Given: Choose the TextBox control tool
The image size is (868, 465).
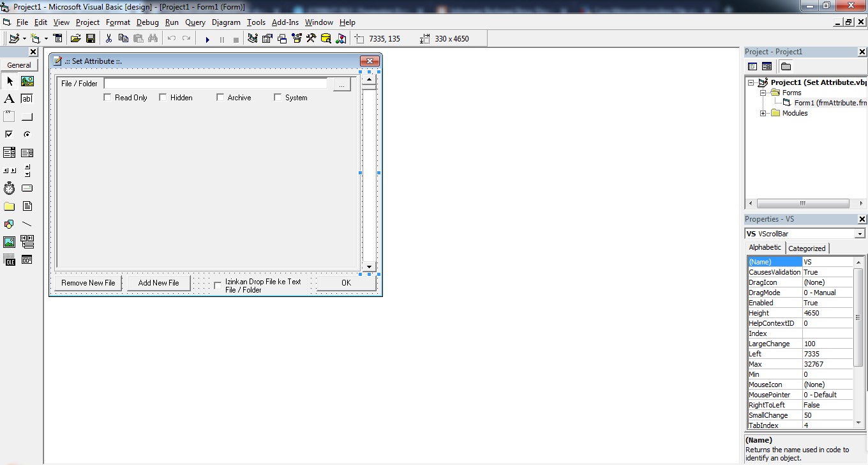Looking at the screenshot, I should coord(27,99).
